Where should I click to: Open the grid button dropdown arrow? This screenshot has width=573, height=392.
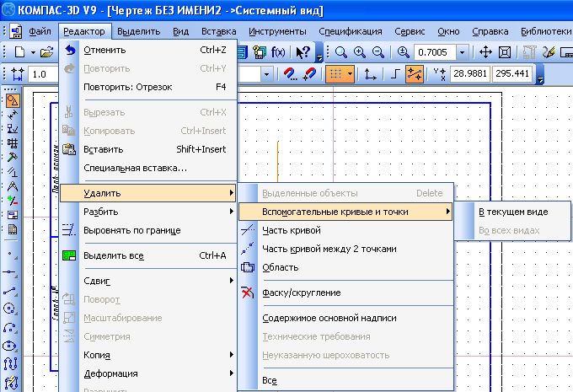pyautogui.click(x=350, y=74)
